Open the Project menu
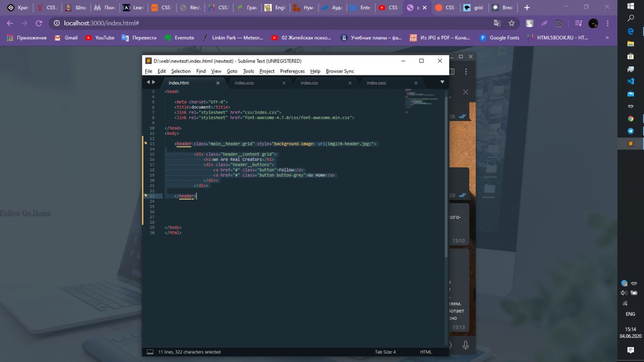 coord(267,71)
